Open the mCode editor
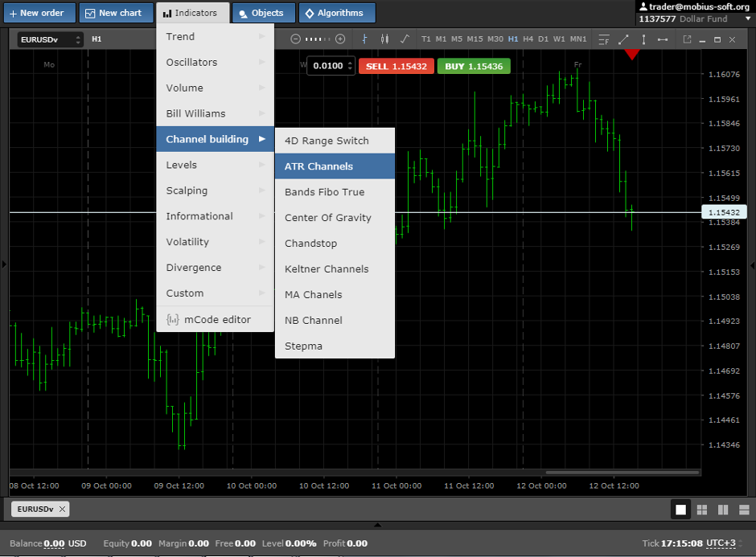The image size is (756, 557). 215,319
